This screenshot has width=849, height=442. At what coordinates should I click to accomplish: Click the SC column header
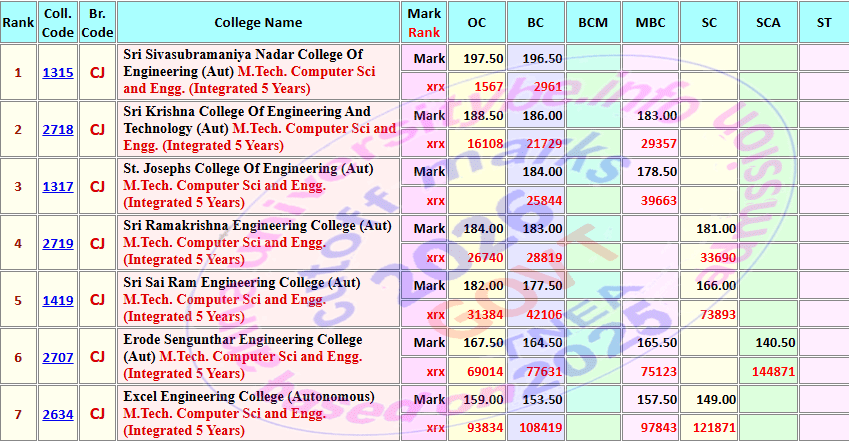pos(709,22)
